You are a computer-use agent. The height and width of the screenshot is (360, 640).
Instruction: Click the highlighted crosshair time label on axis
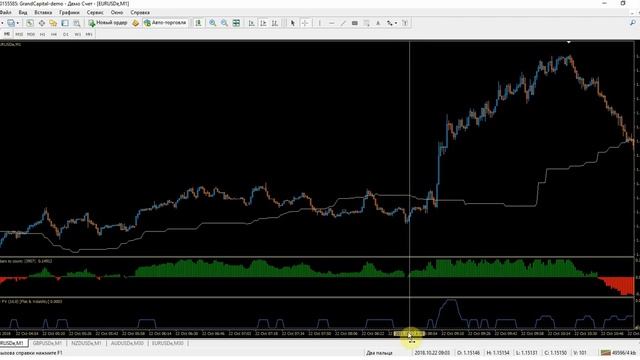[x=409, y=333]
